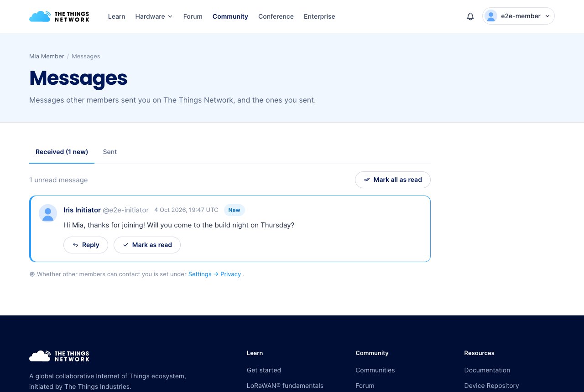The height and width of the screenshot is (392, 584).
Task: Expand the Hardware menu chevron
Action: click(x=170, y=16)
